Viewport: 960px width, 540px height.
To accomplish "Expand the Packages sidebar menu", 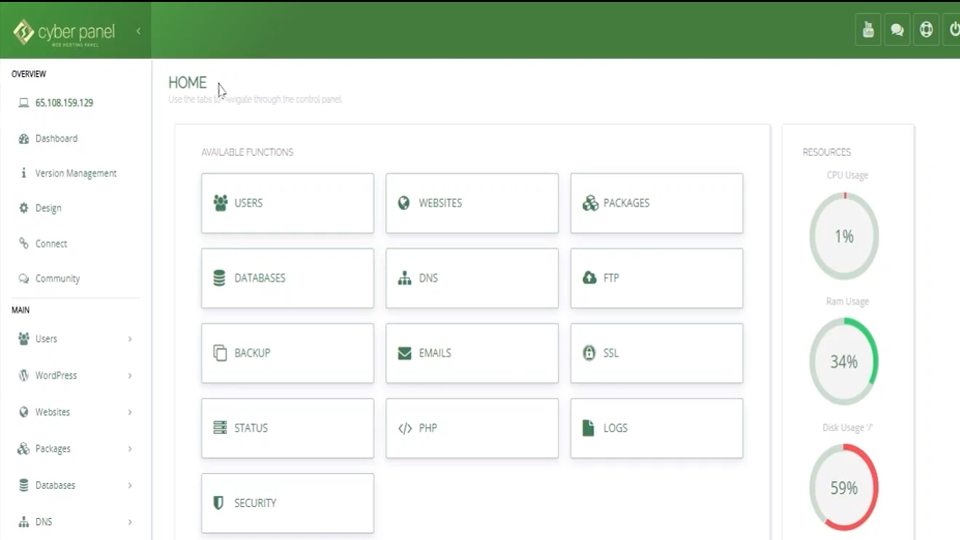I will click(x=75, y=449).
